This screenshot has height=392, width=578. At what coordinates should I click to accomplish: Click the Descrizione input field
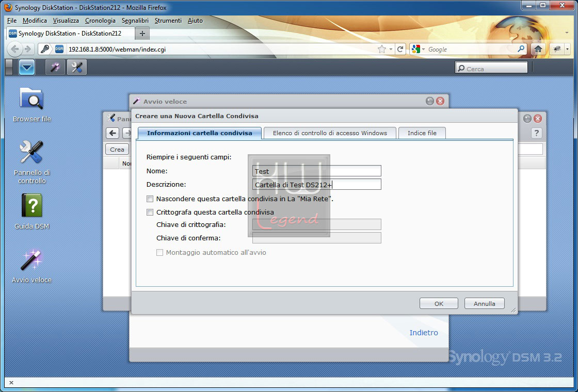(317, 185)
